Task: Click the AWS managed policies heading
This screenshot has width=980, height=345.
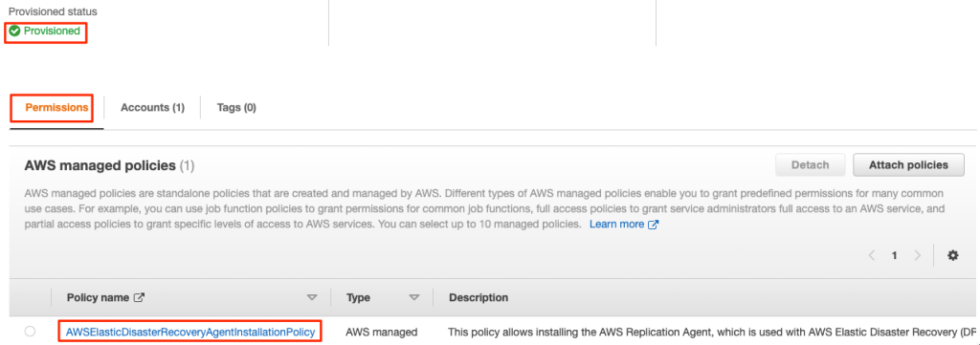Action: 100,165
